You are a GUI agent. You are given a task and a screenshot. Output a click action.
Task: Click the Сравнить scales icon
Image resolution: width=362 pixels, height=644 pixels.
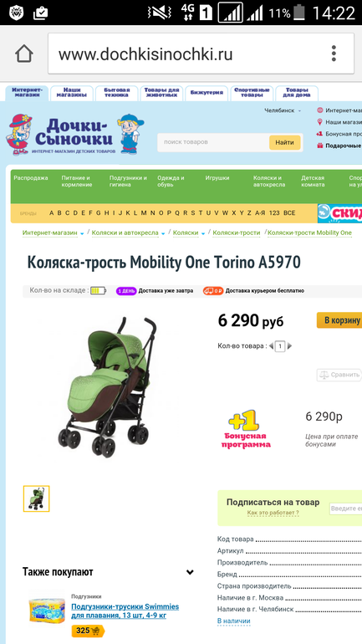tap(324, 375)
